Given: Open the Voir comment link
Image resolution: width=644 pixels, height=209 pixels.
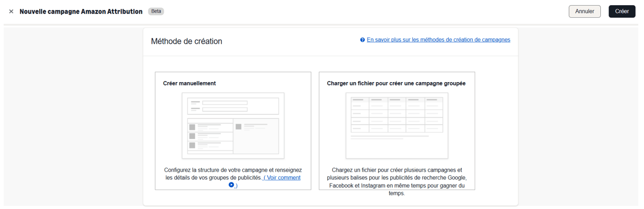Looking at the screenshot, I should [282, 178].
